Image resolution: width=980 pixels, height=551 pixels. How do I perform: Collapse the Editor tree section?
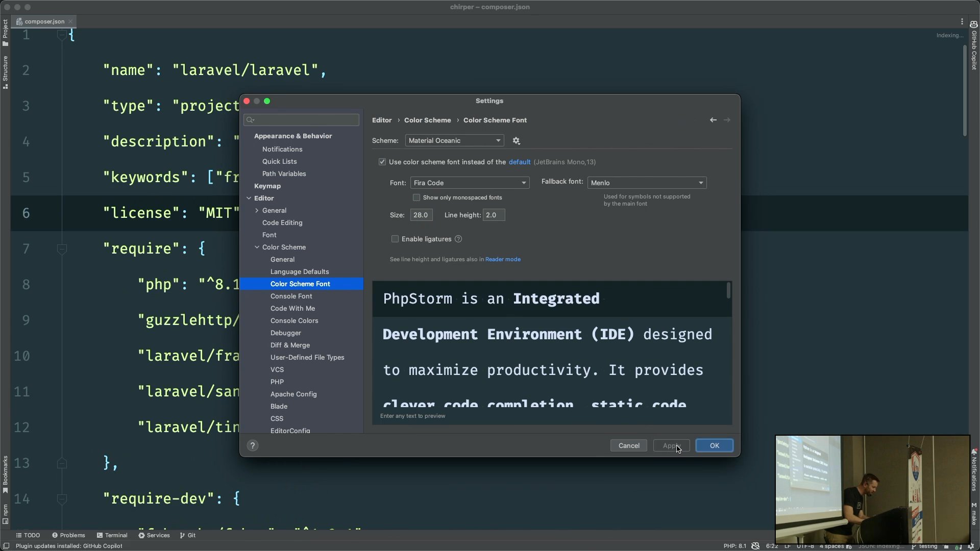pyautogui.click(x=249, y=198)
